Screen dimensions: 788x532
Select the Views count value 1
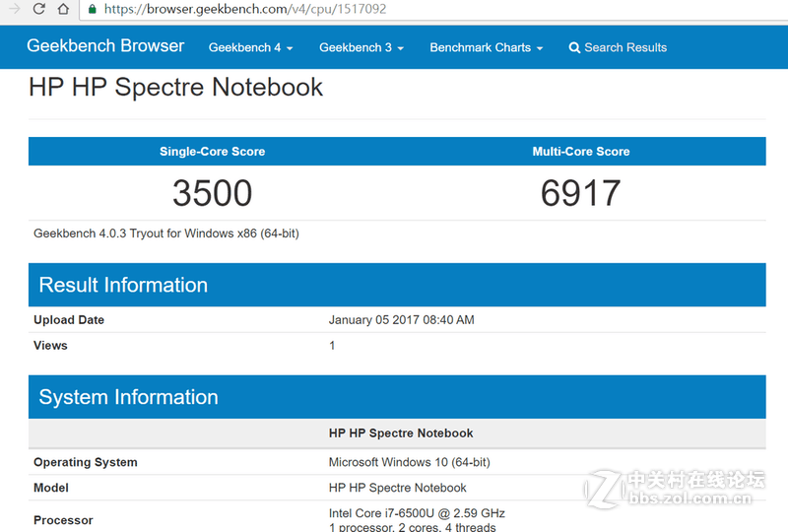[x=332, y=346]
